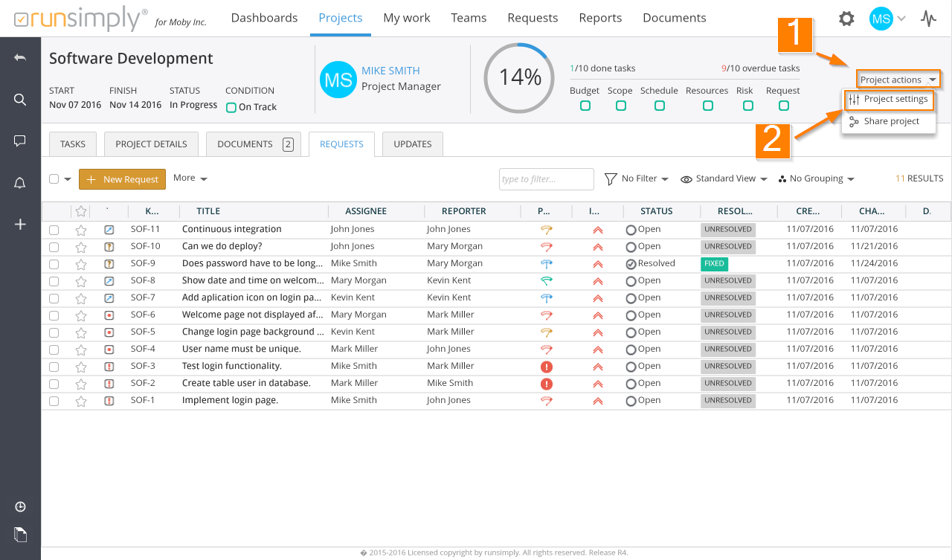Check the SOF-9 row checkbox
Image resolution: width=952 pixels, height=560 pixels.
coord(54,264)
